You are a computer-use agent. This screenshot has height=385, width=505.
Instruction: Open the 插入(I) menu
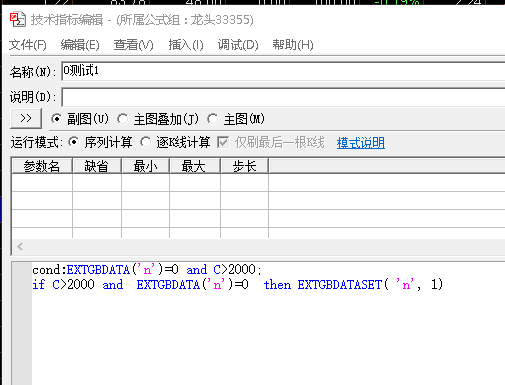coord(186,45)
